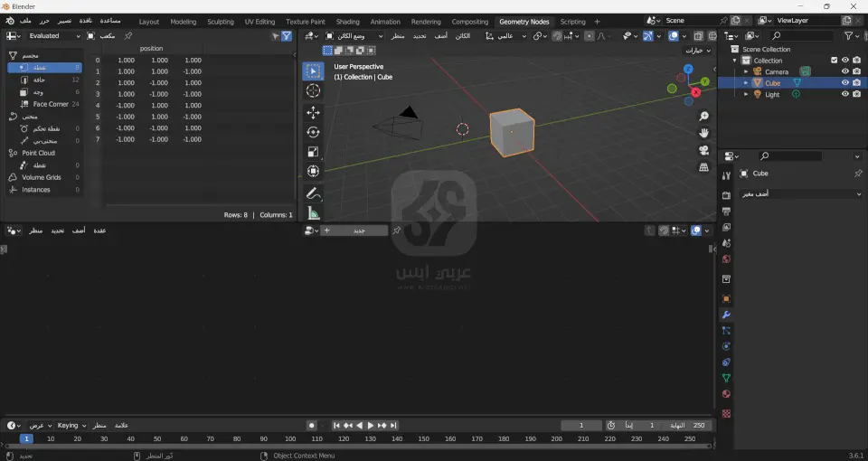Image resolution: width=868 pixels, height=461 pixels.
Task: Open the Object Data green triangle tab
Action: [726, 378]
